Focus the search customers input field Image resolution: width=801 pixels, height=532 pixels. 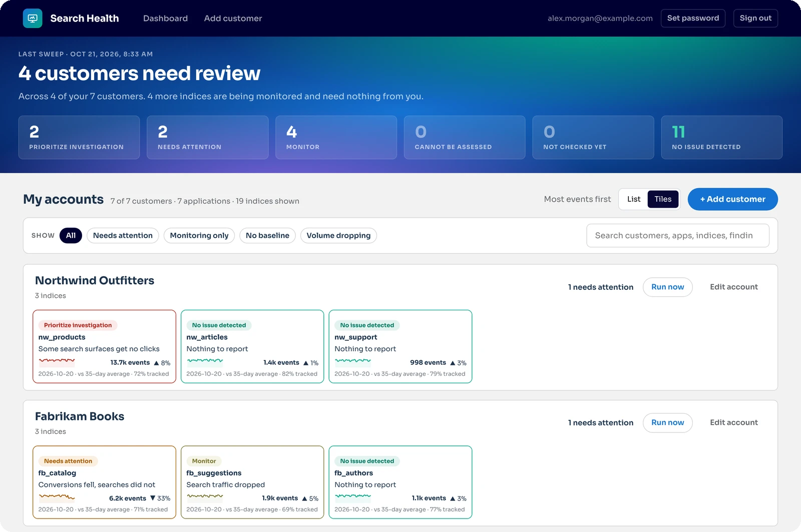[677, 236]
